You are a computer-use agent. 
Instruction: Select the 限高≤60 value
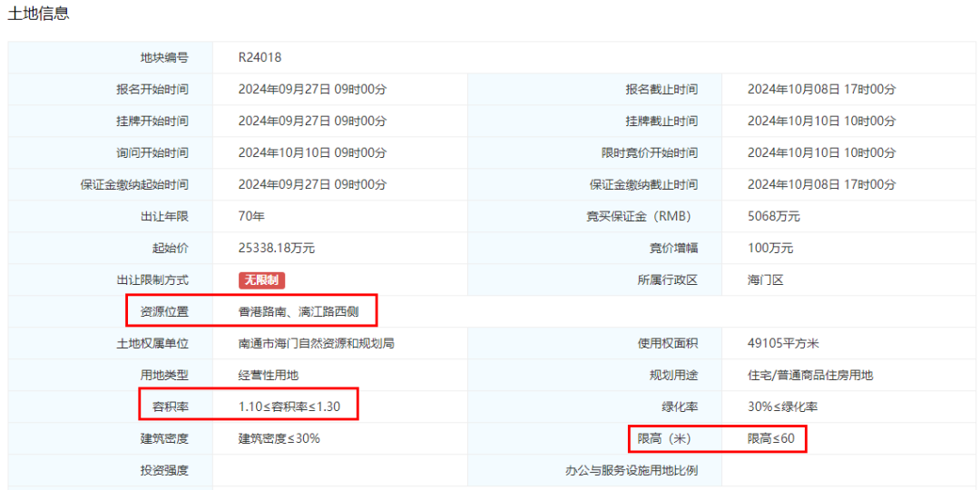pyautogui.click(x=770, y=439)
